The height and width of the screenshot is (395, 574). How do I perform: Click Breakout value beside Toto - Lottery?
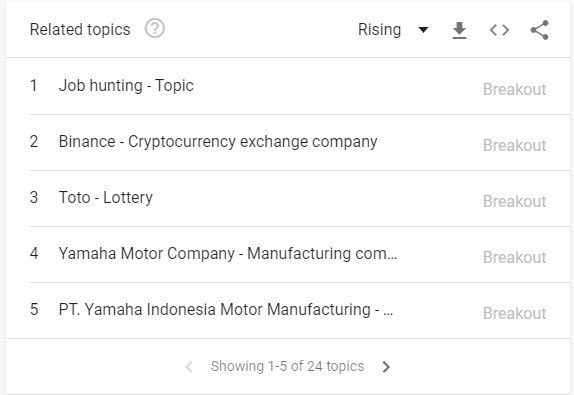click(514, 202)
